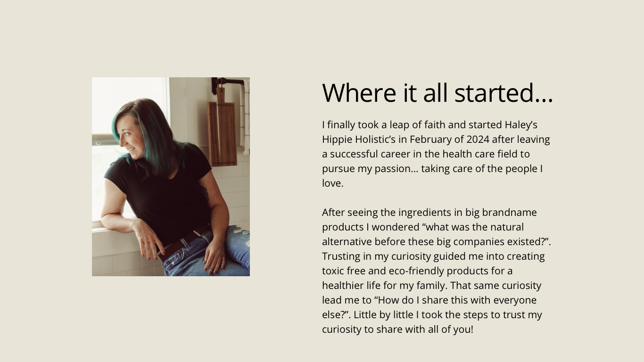Screen dimensions: 644x362
Task: Click the words "Little by little"
Action: [x=385, y=315]
